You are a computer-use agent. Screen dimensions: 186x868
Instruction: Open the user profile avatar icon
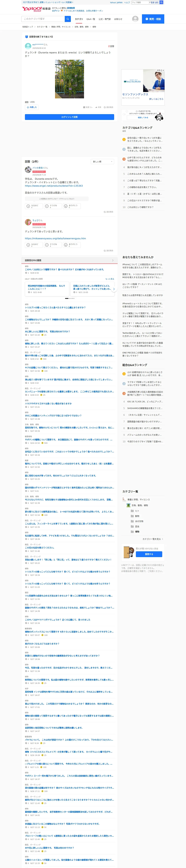135,19
